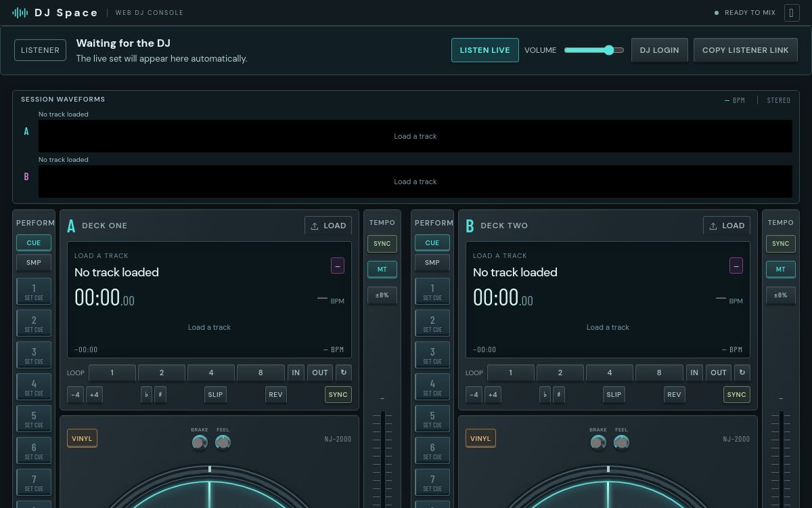Image resolution: width=812 pixels, height=508 pixels.
Task: Cycle Deck Two ±8% tempo range
Action: (781, 295)
